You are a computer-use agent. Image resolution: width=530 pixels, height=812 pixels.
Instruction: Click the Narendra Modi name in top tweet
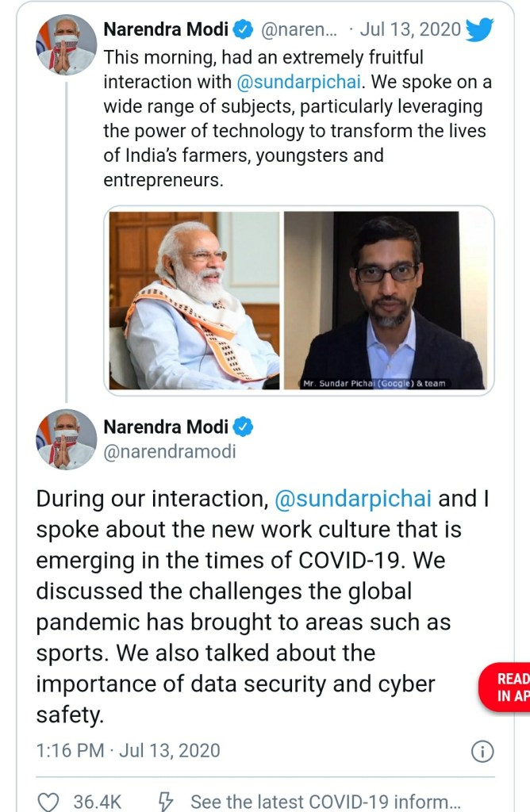(x=166, y=30)
